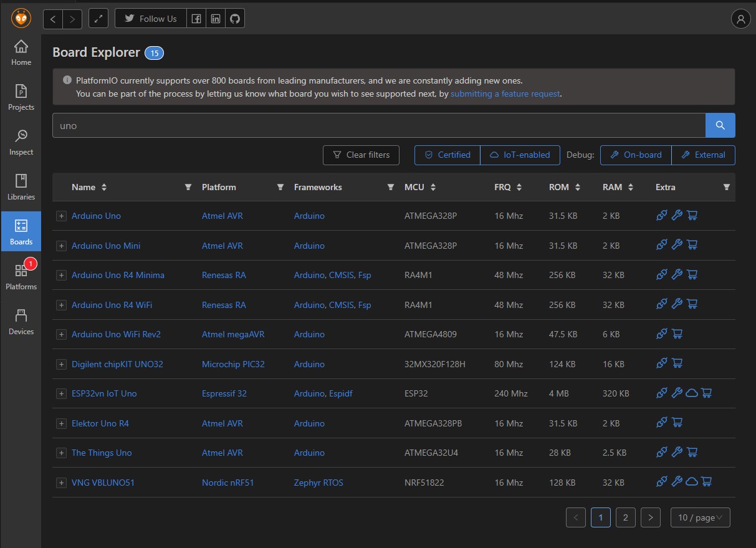Open the Frameworks column filter menu
This screenshot has height=548, width=756.
pyautogui.click(x=391, y=187)
